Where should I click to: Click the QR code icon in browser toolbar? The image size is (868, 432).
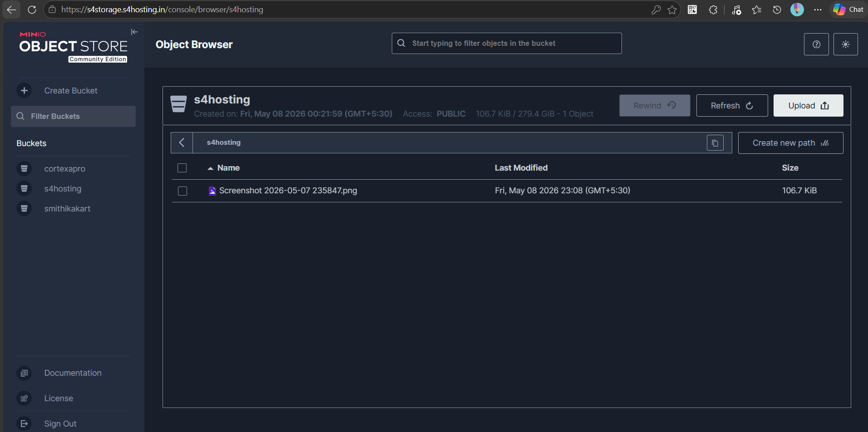pyautogui.click(x=692, y=10)
